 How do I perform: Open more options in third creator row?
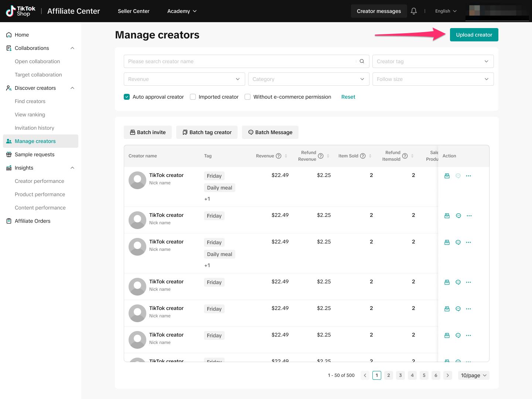click(468, 242)
